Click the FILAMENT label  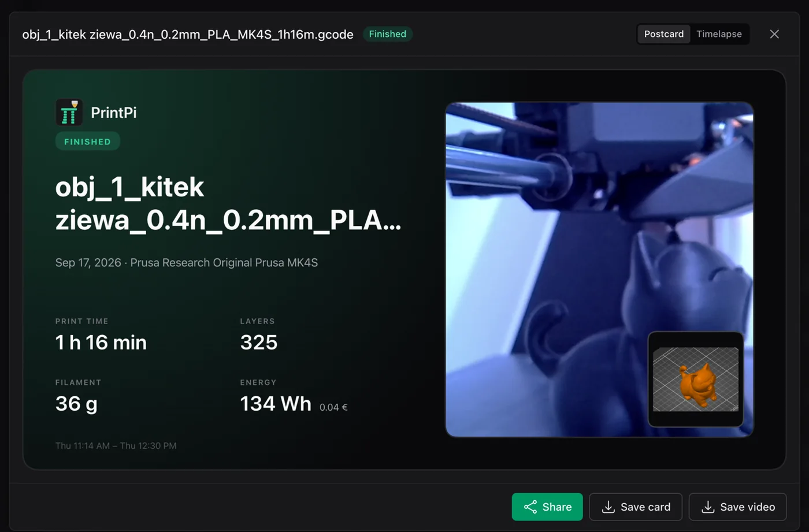[x=79, y=382]
